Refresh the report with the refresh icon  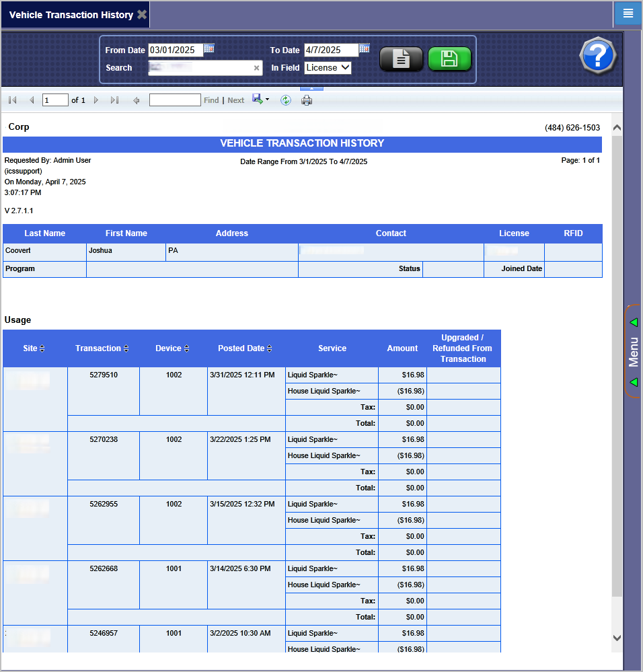click(x=286, y=100)
